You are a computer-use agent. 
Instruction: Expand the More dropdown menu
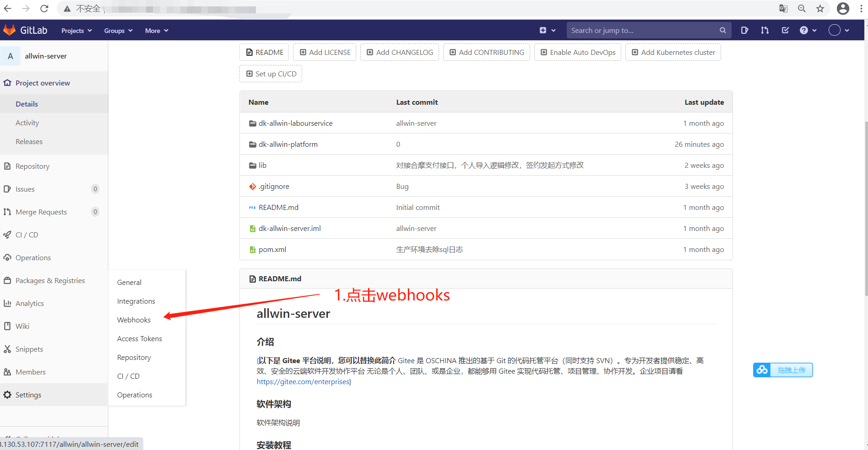(157, 31)
